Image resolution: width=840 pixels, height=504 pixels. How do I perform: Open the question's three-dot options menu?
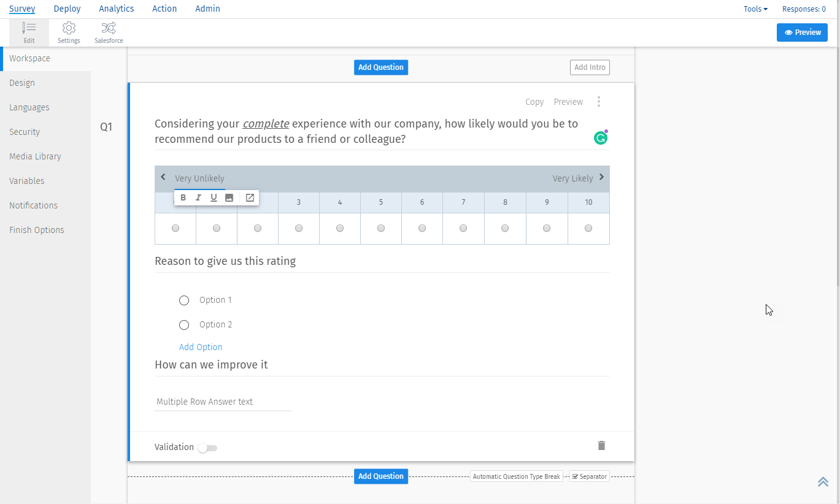[x=599, y=101]
